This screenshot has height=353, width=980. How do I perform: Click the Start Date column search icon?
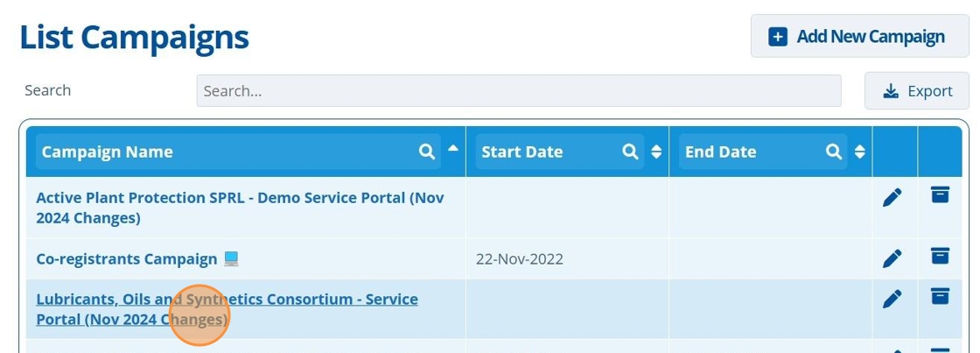point(631,152)
